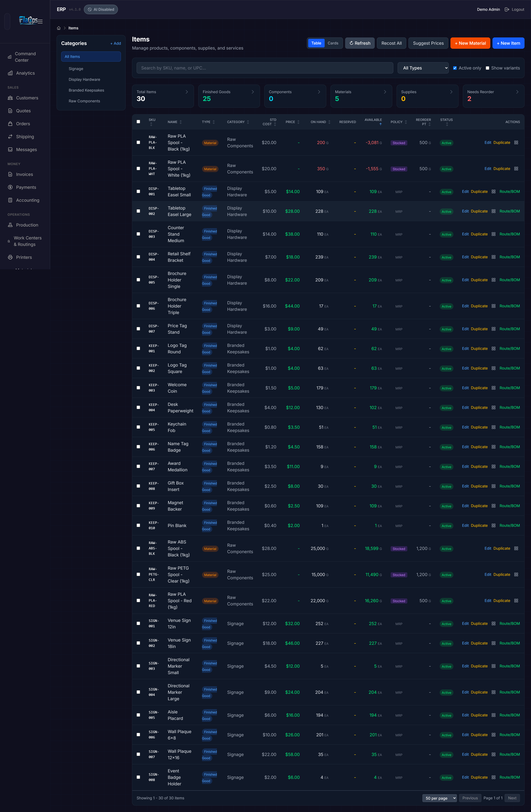This screenshot has height=812, width=531.
Task: Open Analytics in sidebar
Action: point(25,73)
